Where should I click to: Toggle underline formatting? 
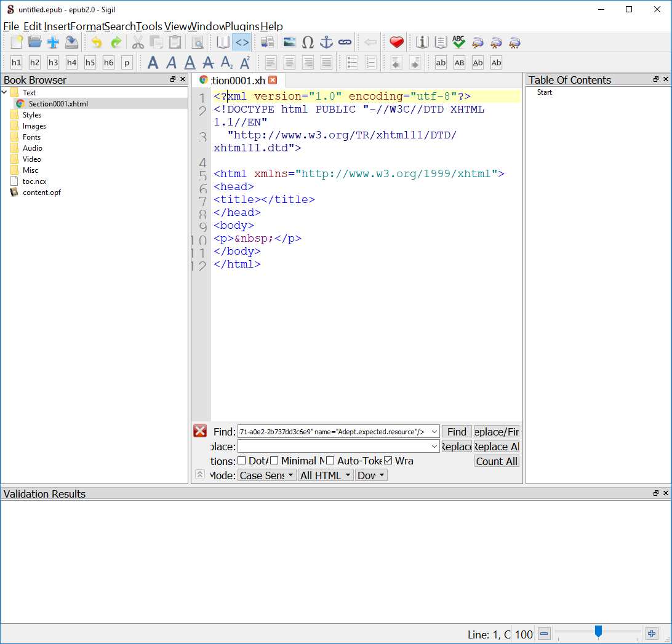190,62
